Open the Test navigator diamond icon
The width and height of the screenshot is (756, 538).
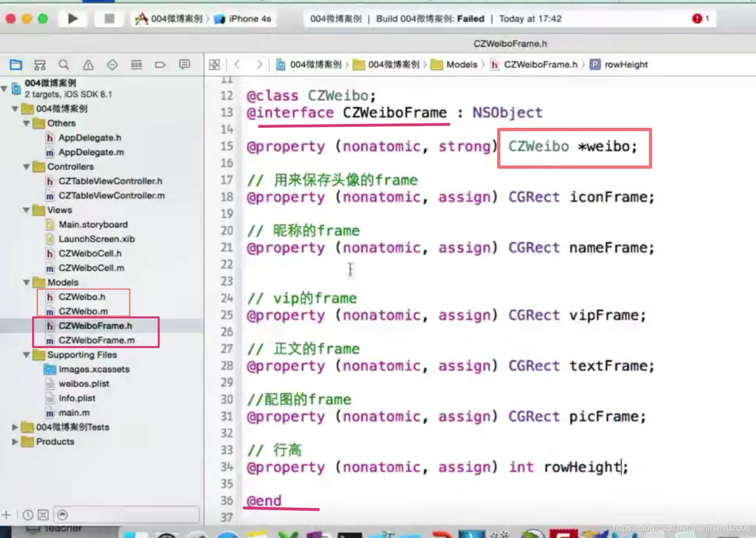(112, 65)
